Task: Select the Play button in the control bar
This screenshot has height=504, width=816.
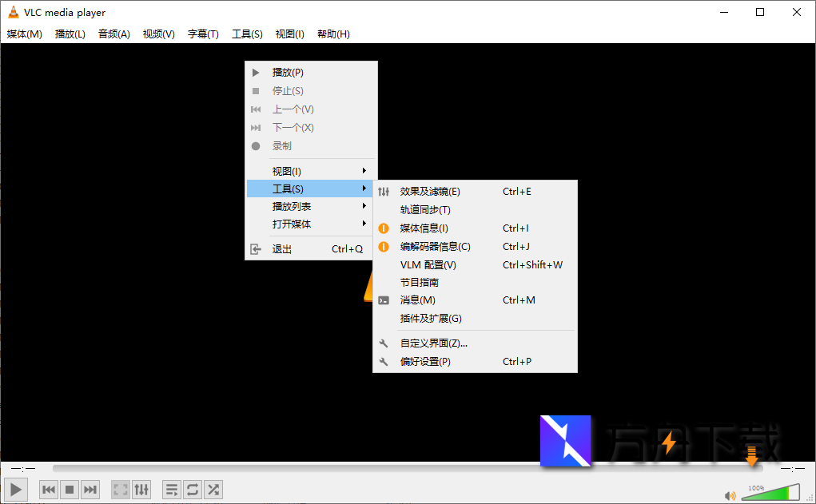Action: pyautogui.click(x=15, y=489)
